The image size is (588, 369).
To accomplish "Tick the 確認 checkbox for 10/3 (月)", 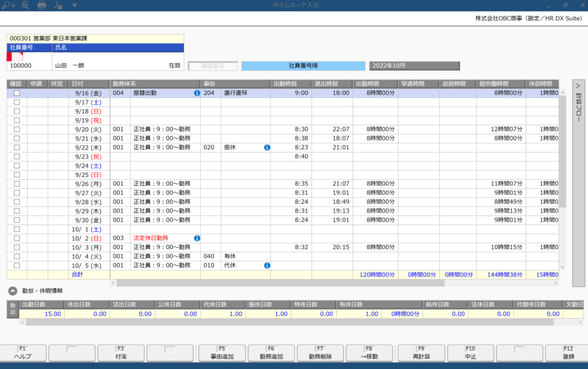I will [x=17, y=247].
